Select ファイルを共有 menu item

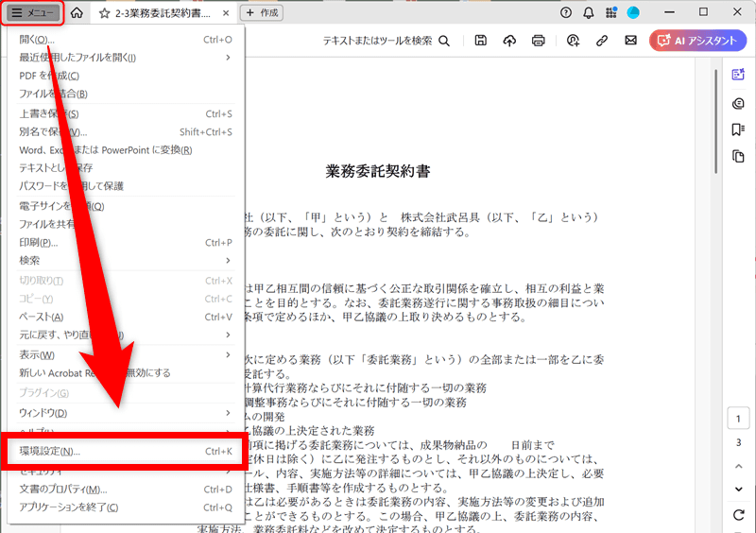[126, 224]
